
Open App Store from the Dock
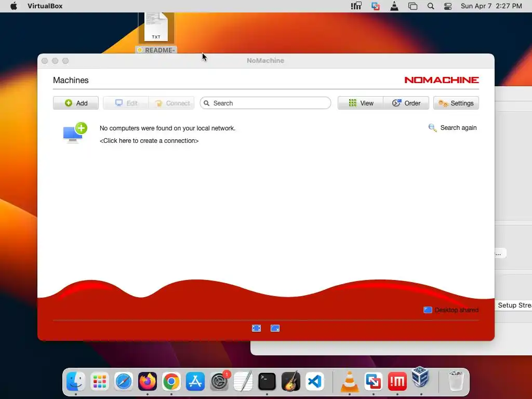195,381
